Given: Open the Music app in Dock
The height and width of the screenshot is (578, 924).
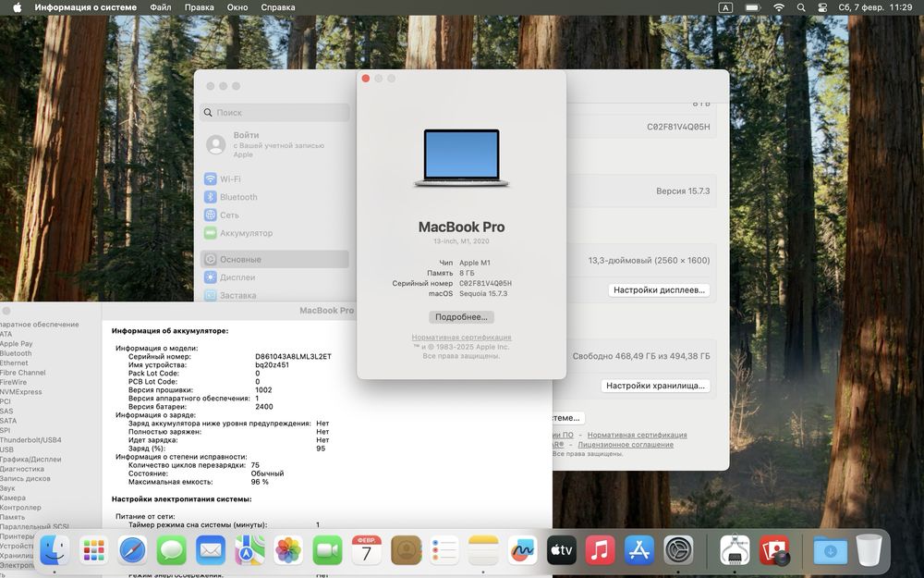Looking at the screenshot, I should pyautogui.click(x=600, y=550).
